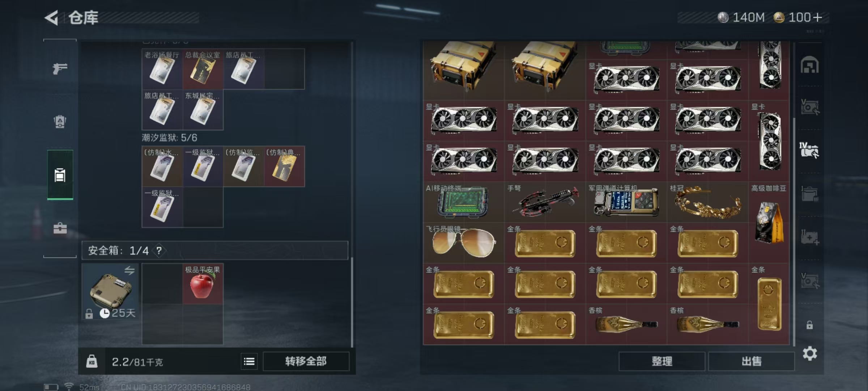Click the question mark beside 安全箱 1/4

[x=159, y=251]
